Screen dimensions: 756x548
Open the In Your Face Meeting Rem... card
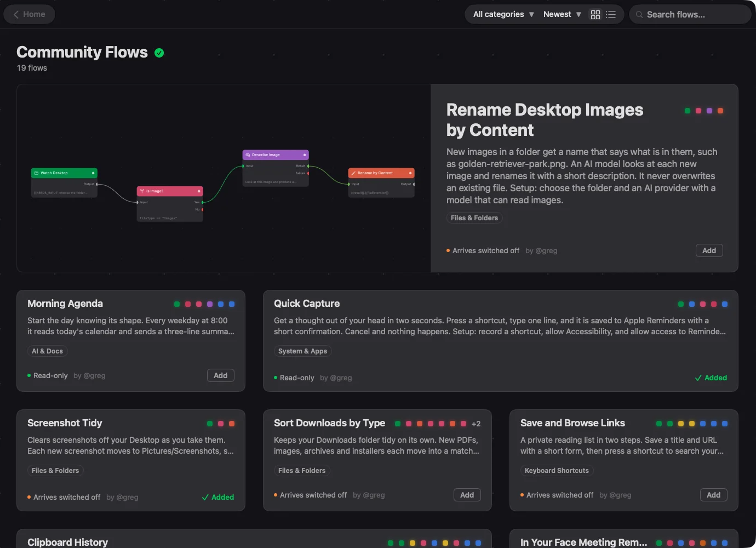click(584, 543)
